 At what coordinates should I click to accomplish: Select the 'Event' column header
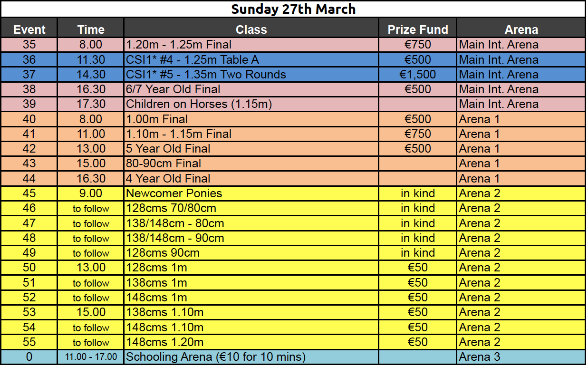29,29
